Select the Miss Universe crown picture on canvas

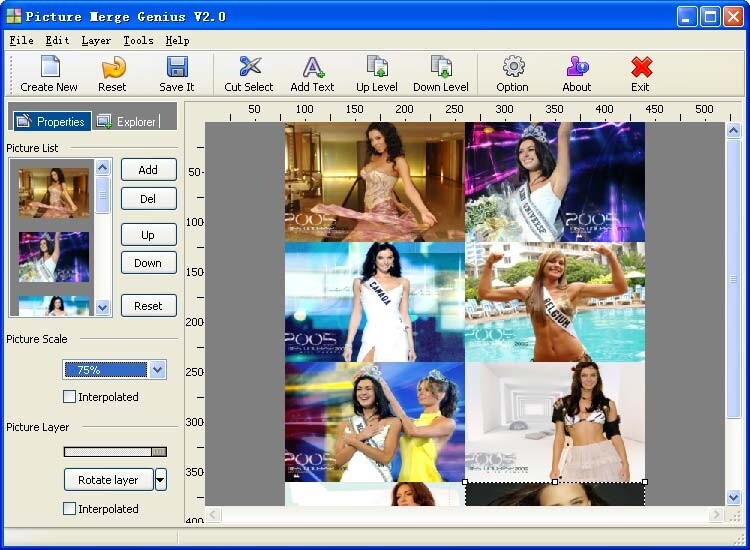pos(555,182)
